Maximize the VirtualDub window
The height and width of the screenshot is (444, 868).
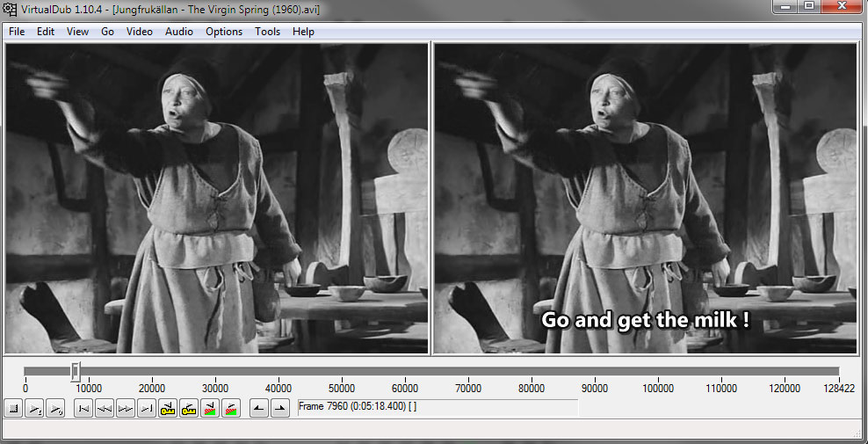809,6
